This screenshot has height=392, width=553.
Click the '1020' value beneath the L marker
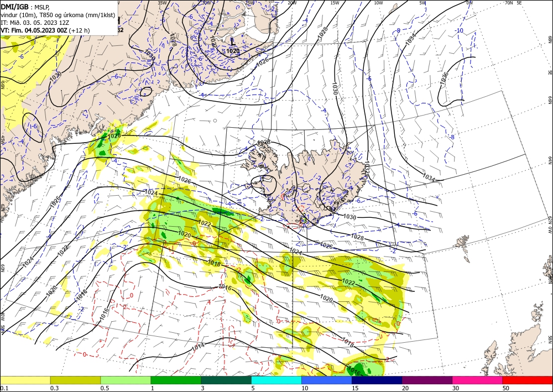click(233, 51)
